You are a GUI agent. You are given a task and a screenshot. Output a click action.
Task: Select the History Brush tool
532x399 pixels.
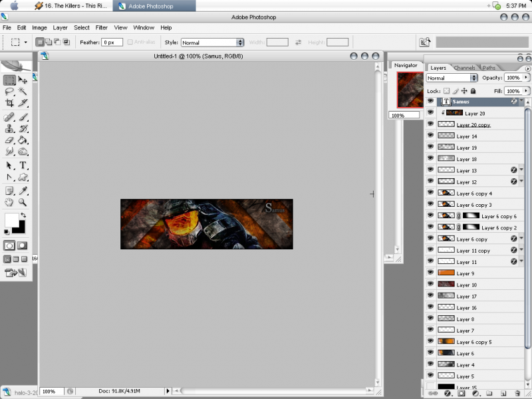(x=23, y=128)
